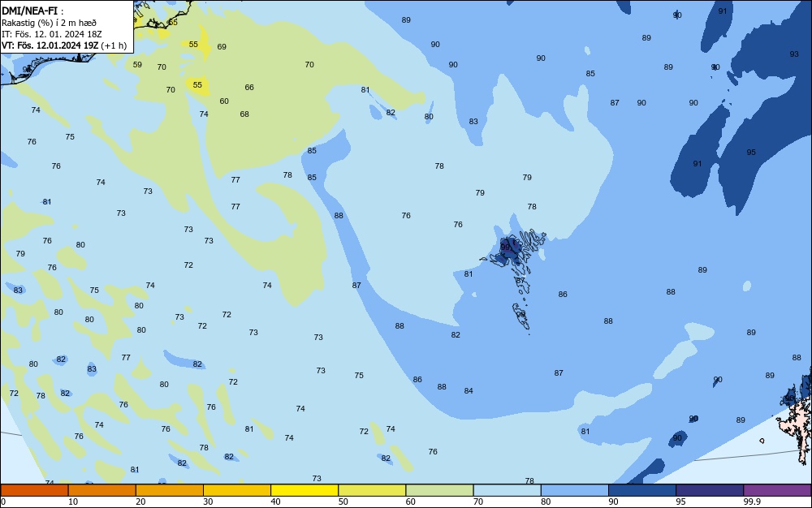Viewport: 812px width, 508px height.
Task: Select the medium blue 80–90 legend swatch
Action: pos(575,490)
